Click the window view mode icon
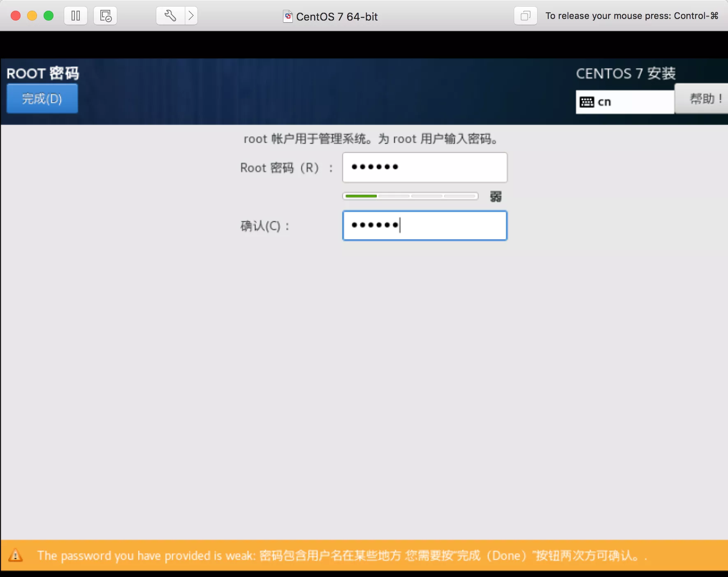The height and width of the screenshot is (577, 728). pos(525,16)
